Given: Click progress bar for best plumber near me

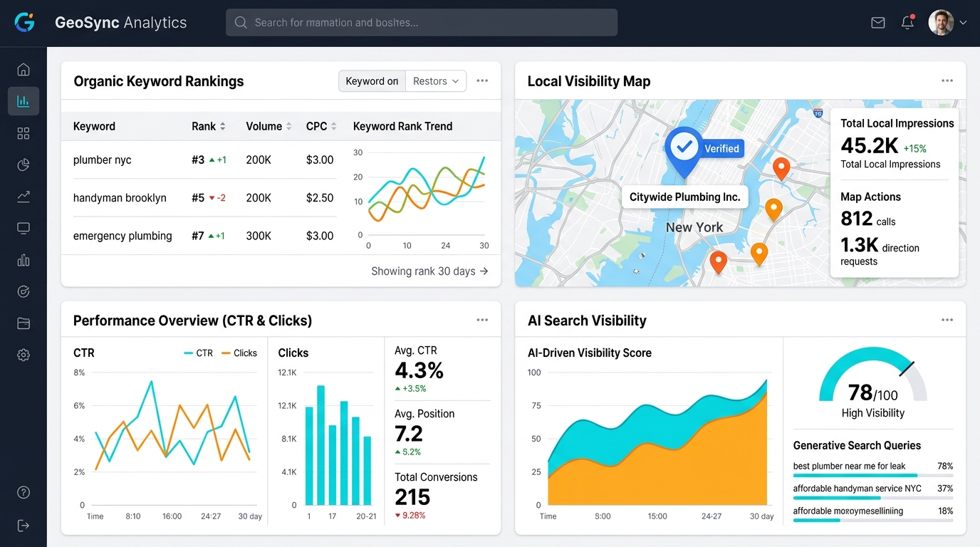Looking at the screenshot, I should point(872,475).
